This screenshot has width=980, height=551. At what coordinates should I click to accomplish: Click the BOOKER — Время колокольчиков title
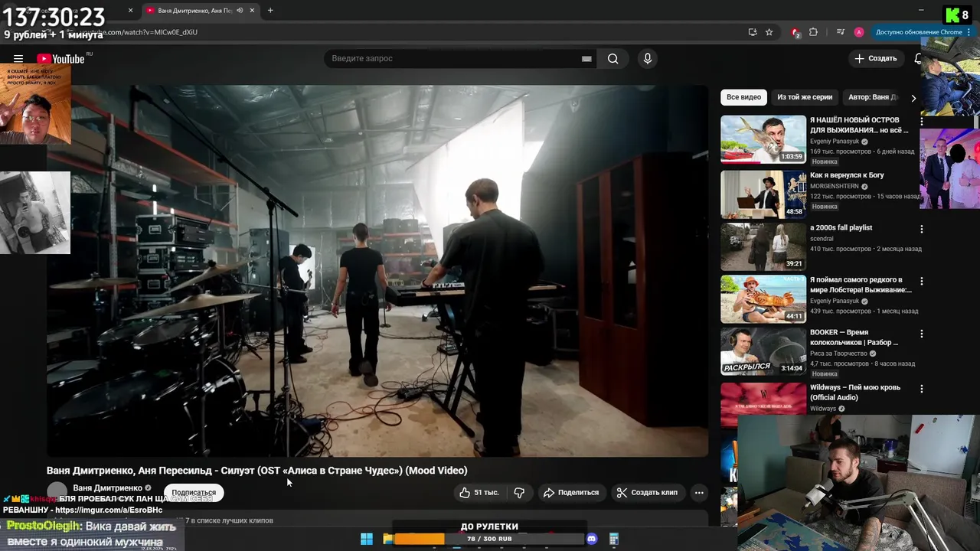click(x=854, y=337)
